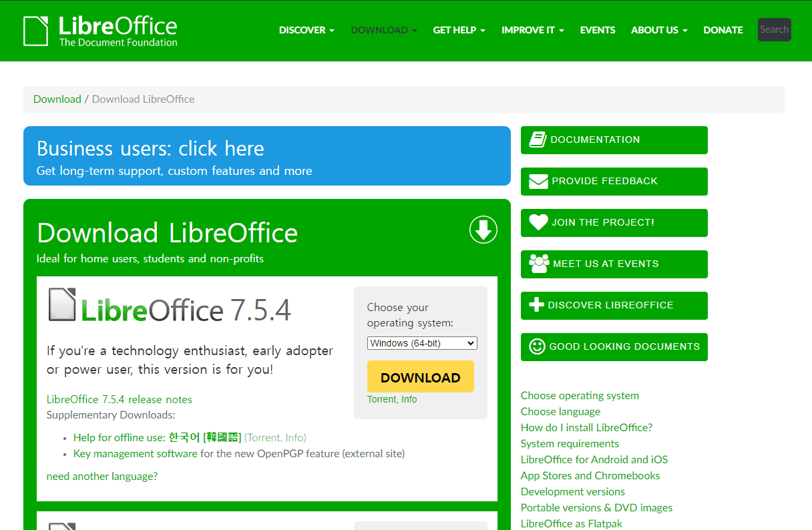Image resolution: width=812 pixels, height=530 pixels.
Task: Click the Documentation sidebar button
Action: [x=614, y=140]
